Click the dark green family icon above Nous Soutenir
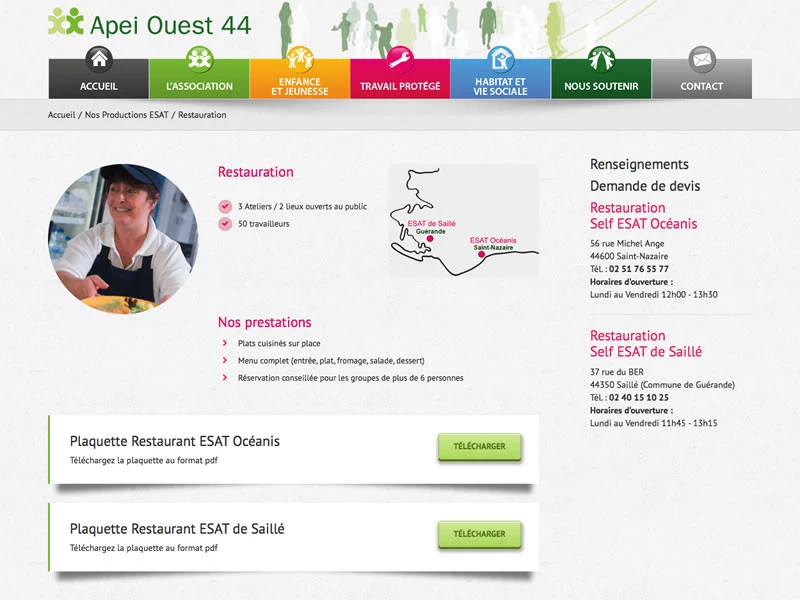Screen dimensions: 800x600 [601, 60]
